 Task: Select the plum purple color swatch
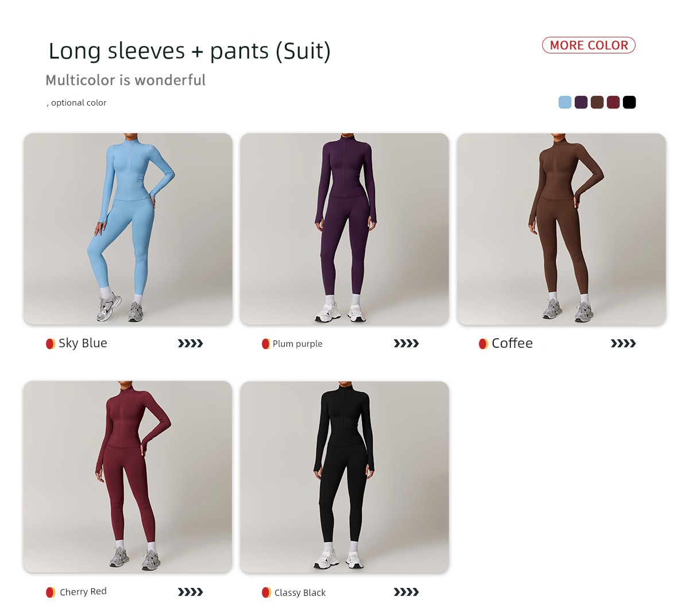(581, 102)
